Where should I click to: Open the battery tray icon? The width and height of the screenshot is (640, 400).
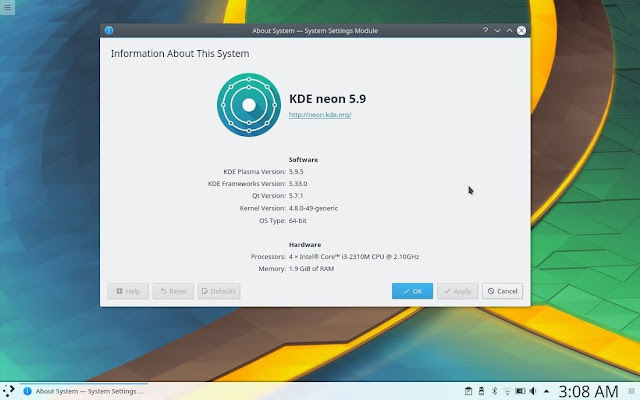pos(520,391)
